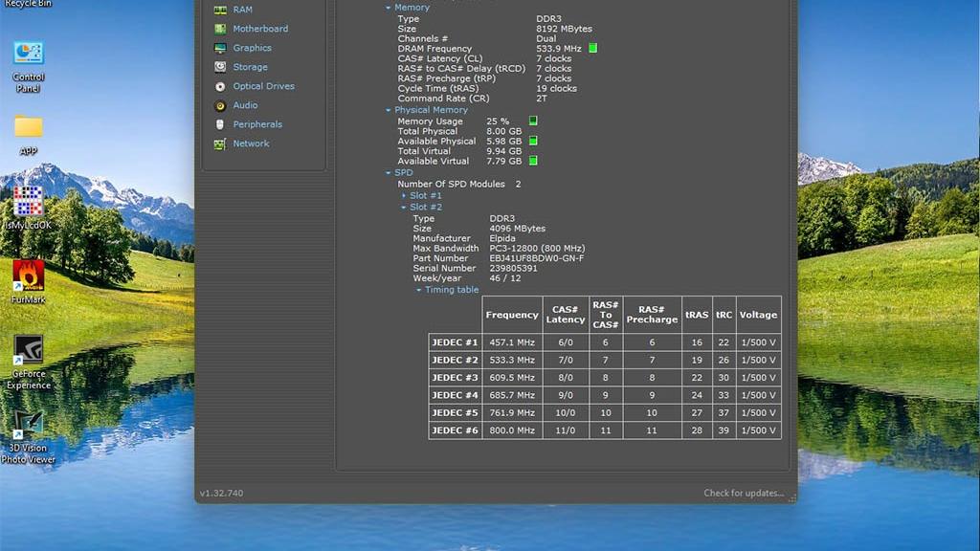Click the Control Panel desktop icon

[28, 54]
